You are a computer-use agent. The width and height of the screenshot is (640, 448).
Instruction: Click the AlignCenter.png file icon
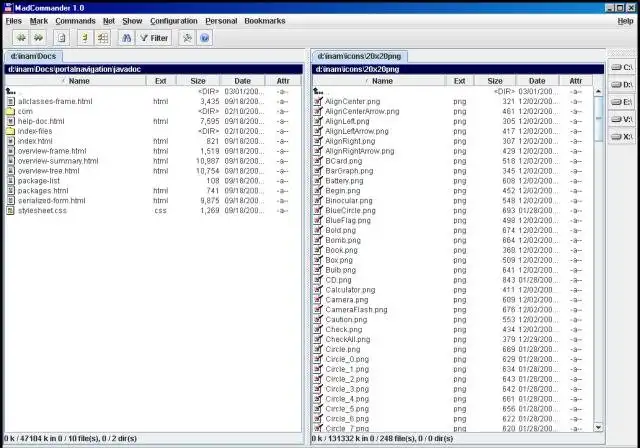[318, 101]
